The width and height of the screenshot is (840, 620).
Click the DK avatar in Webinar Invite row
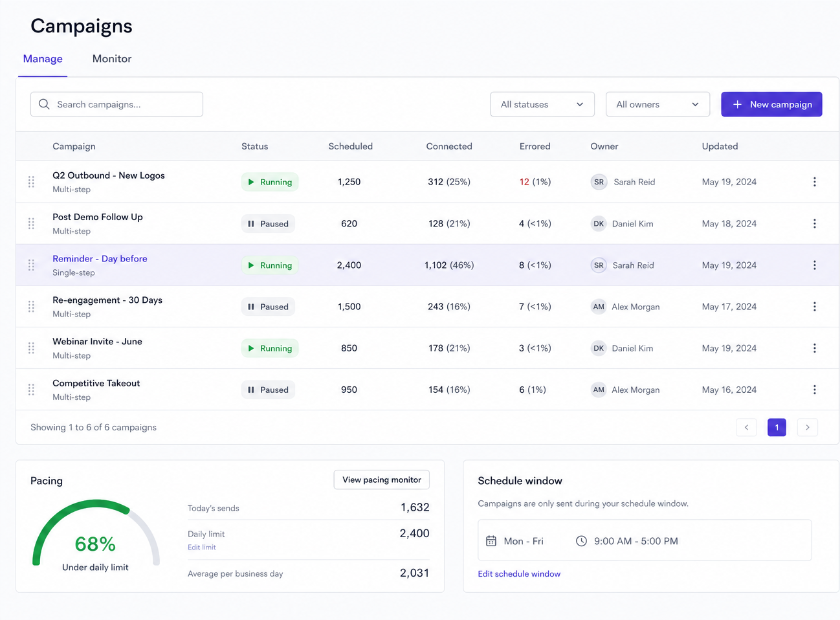pos(599,348)
